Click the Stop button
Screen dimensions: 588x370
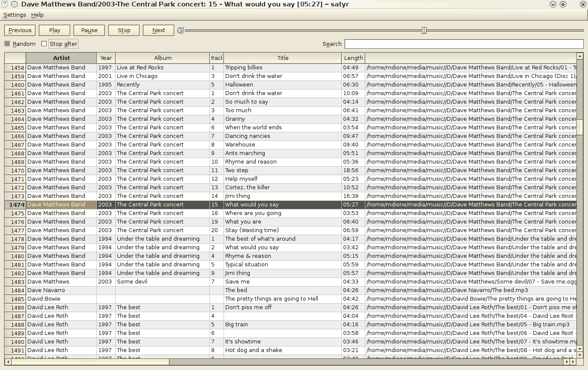pyautogui.click(x=124, y=30)
